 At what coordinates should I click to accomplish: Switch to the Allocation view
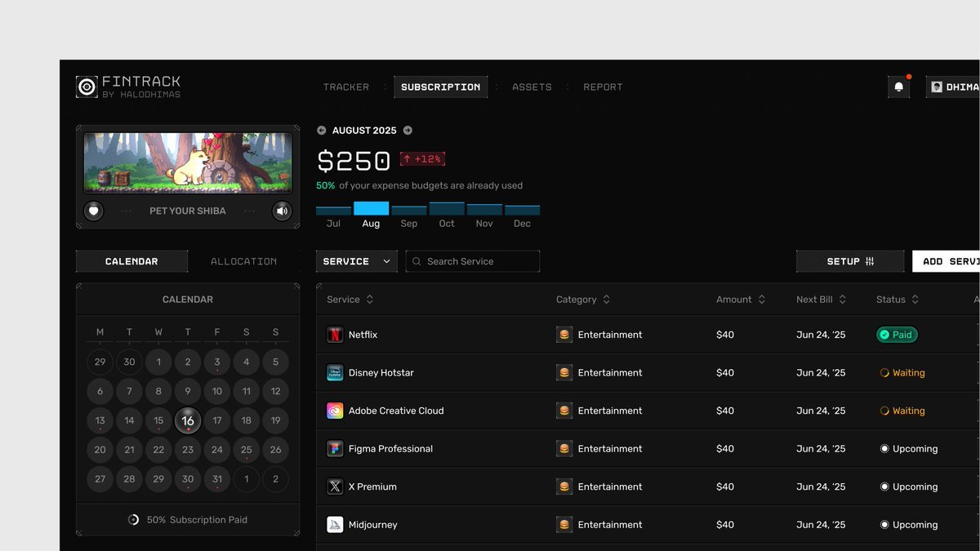[243, 261]
